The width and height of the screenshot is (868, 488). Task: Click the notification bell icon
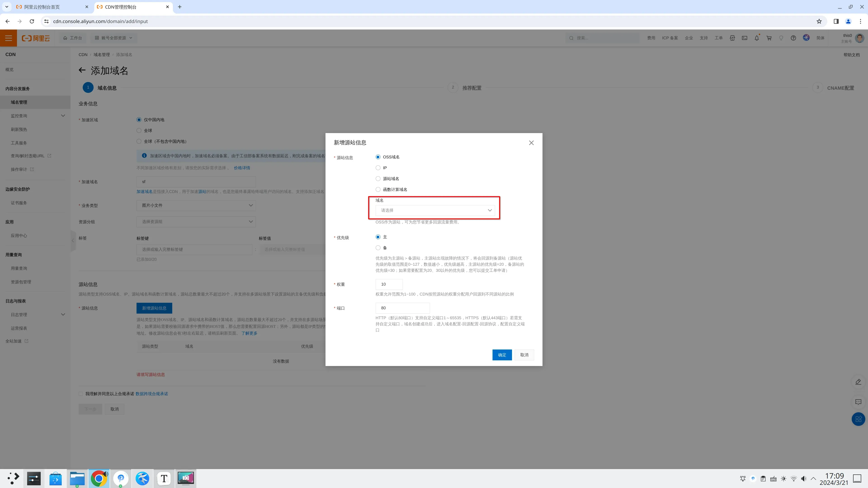757,38
